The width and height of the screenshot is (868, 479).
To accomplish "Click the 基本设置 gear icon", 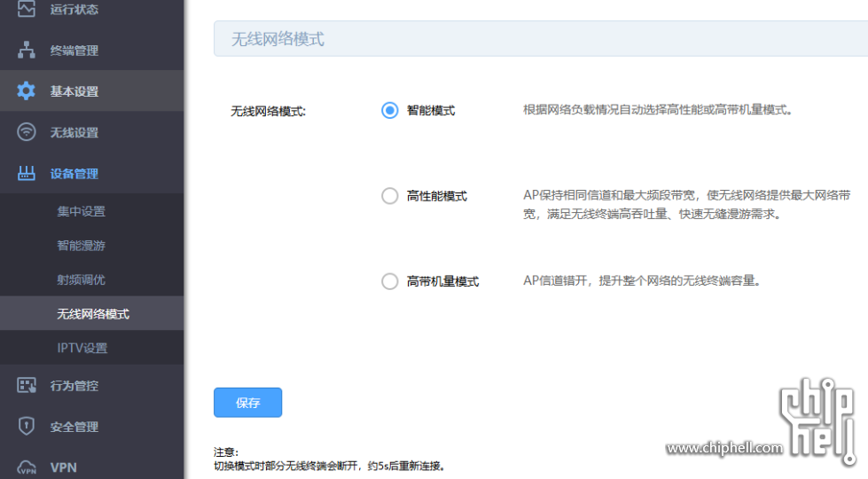I will pos(26,90).
